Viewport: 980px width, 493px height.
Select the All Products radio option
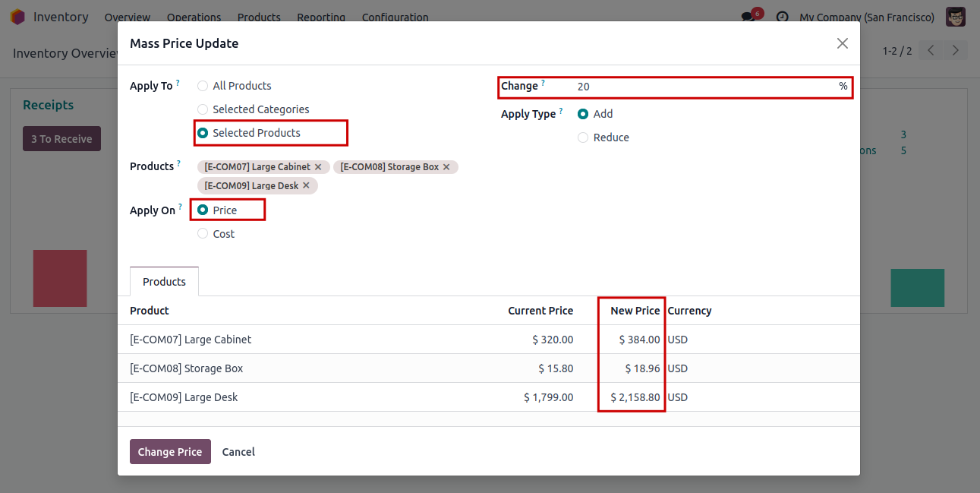point(203,86)
